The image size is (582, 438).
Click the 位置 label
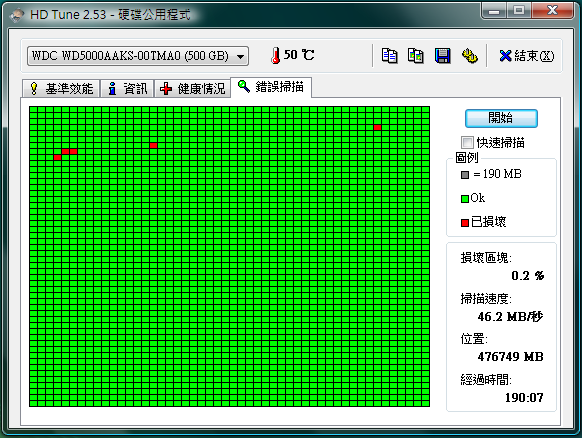click(x=474, y=339)
